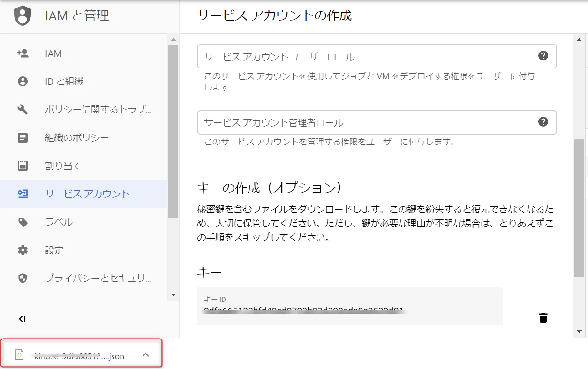Click the キー ID value field
Viewport: 588px width, 369px height.
[x=350, y=305]
